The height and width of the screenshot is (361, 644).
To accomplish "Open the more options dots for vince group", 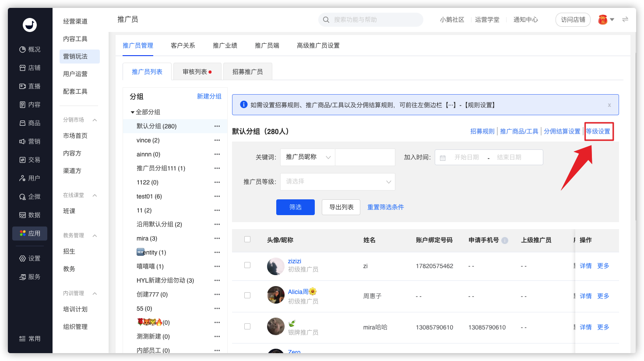I will pos(217,140).
